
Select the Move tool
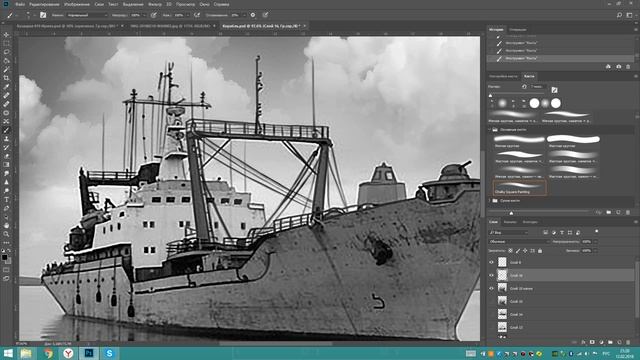click(6, 35)
